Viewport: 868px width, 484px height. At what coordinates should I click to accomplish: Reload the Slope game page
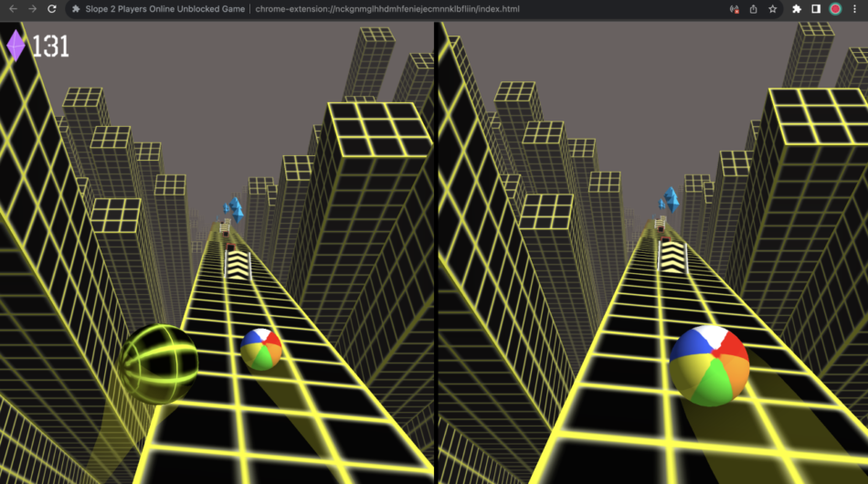pos(52,9)
